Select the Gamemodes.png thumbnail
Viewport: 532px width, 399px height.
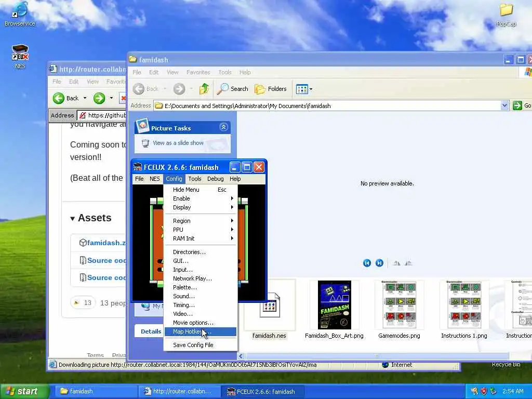400,304
